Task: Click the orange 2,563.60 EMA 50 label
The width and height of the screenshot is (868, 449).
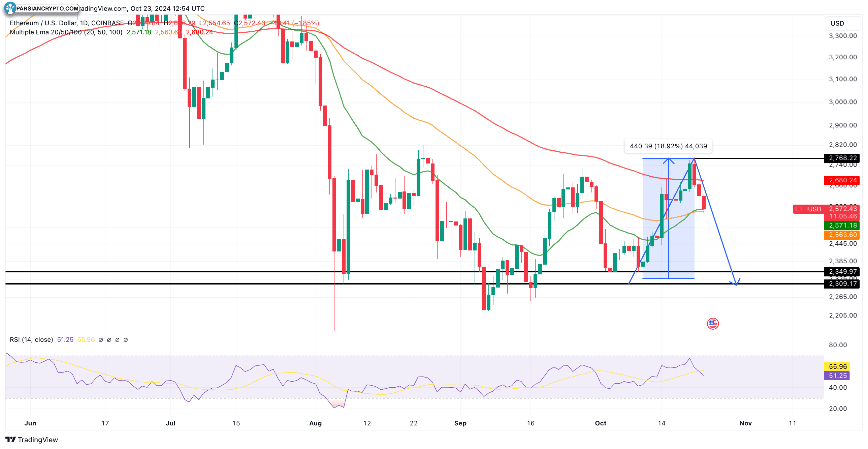Action: tap(841, 235)
